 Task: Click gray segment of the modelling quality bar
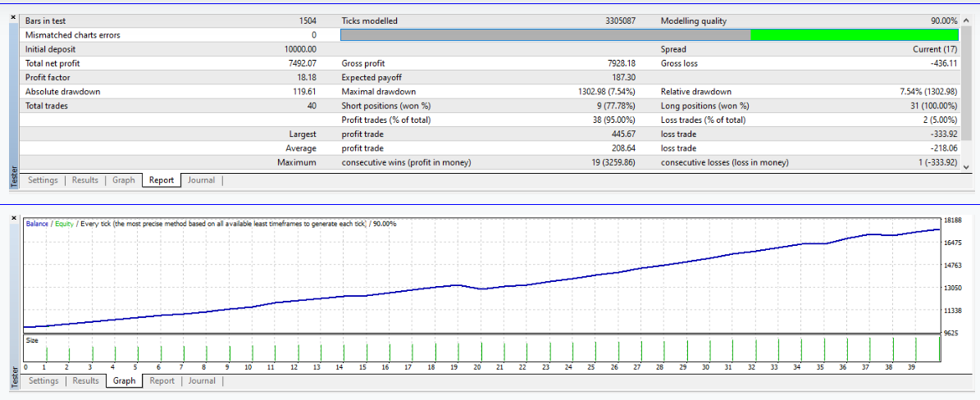click(x=545, y=35)
